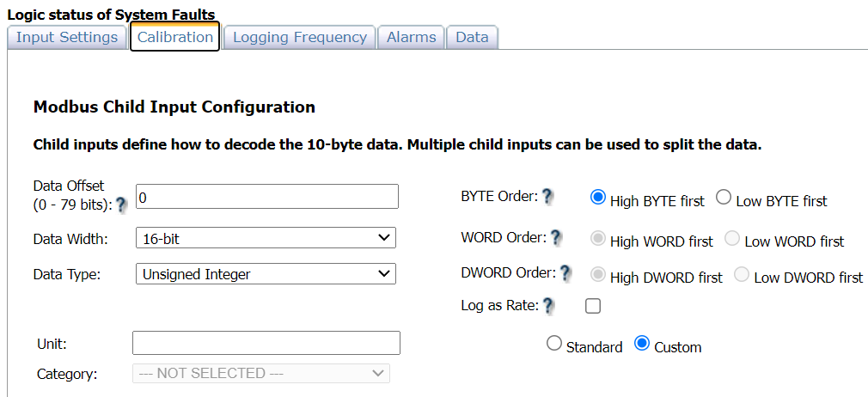Choose the Standard unit option

coord(554,344)
